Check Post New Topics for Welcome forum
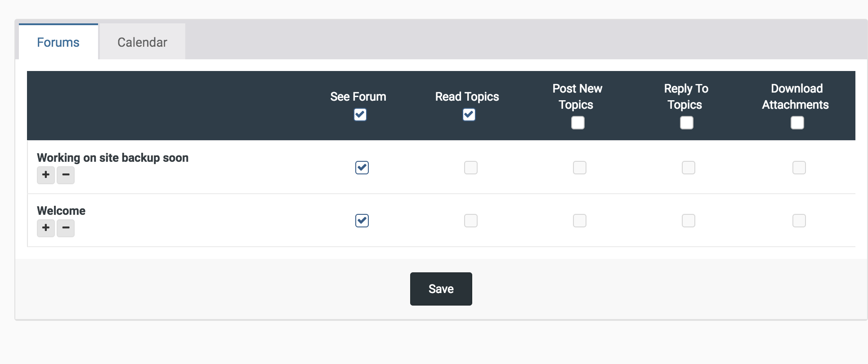The width and height of the screenshot is (868, 364). click(580, 221)
